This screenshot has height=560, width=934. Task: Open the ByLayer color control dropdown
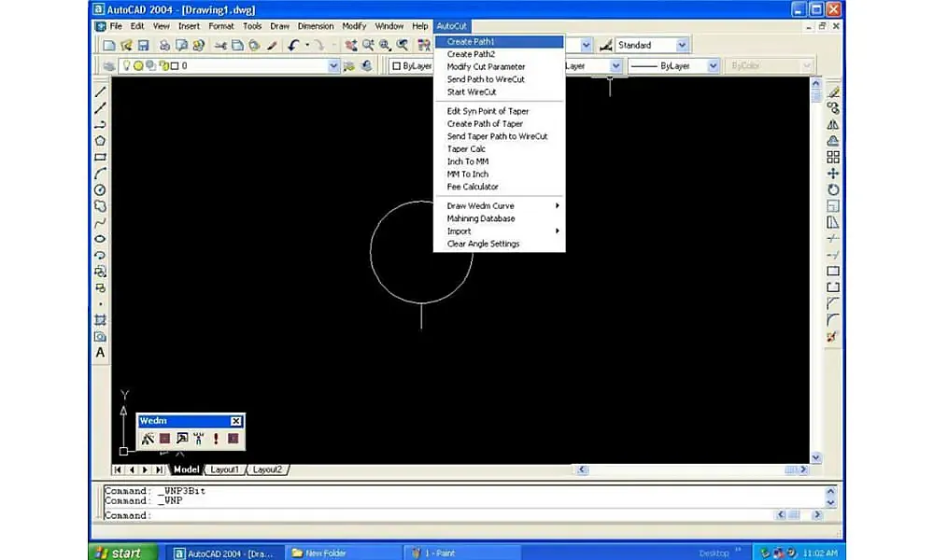(410, 66)
